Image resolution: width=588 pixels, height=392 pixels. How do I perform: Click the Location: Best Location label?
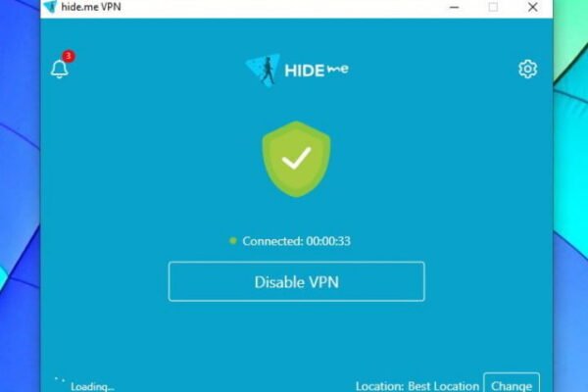tap(417, 386)
